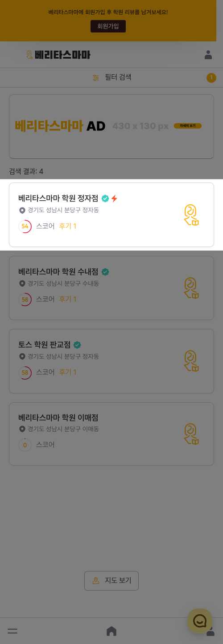Open 필터 검색 filter sliders icon
The width and height of the screenshot is (223, 644).
point(96,77)
